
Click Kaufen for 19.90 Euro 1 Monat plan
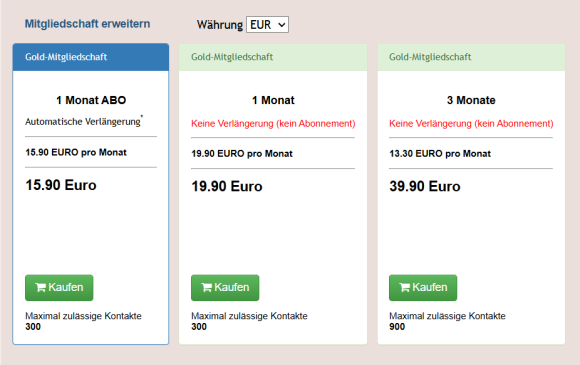tap(225, 287)
